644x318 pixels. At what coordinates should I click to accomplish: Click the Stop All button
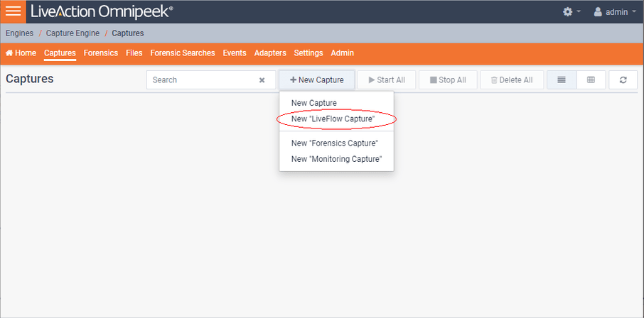pyautogui.click(x=448, y=80)
